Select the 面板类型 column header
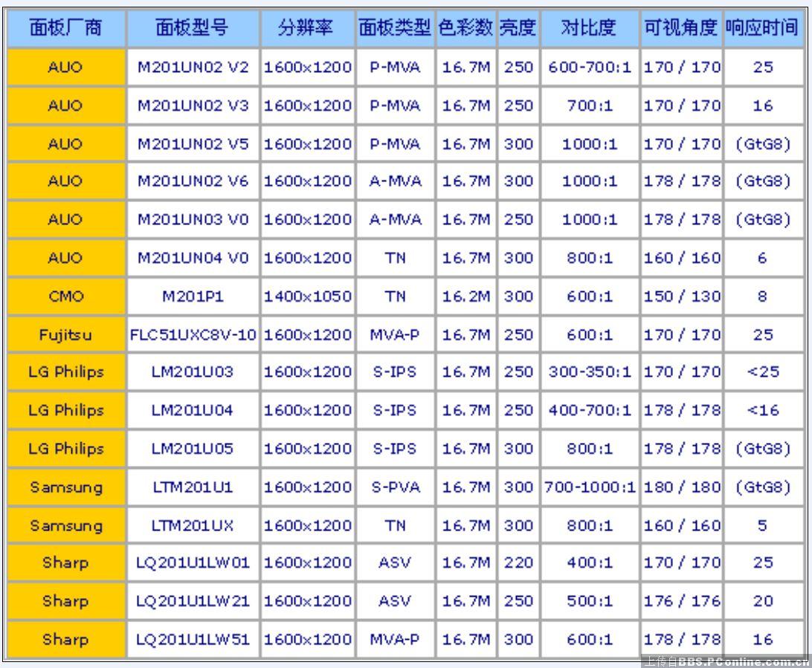 coord(395,28)
